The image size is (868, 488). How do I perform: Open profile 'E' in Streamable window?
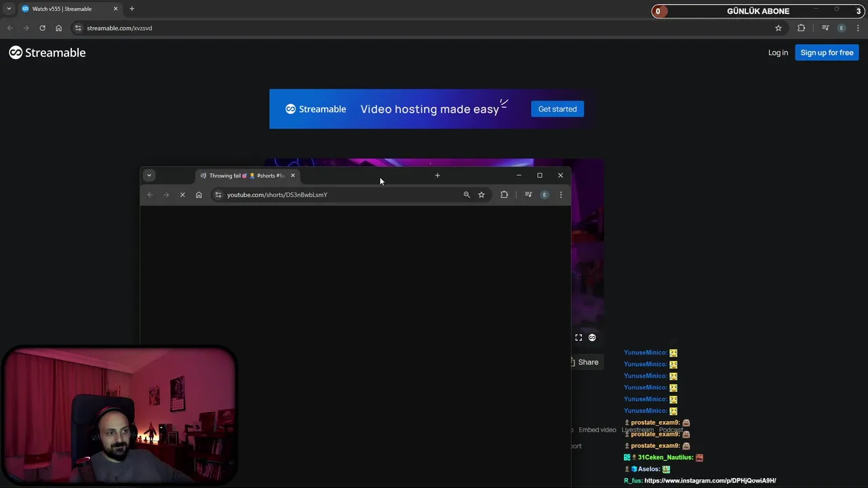tap(842, 28)
